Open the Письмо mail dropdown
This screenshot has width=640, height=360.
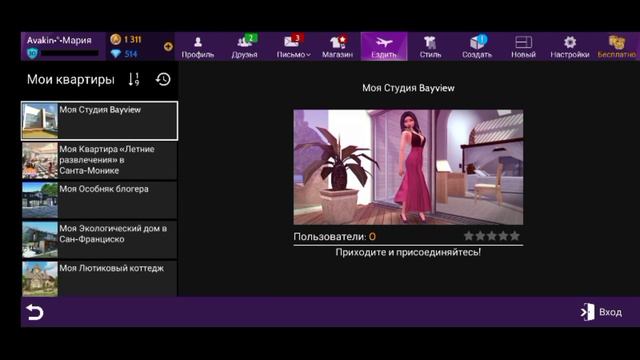pos(293,47)
